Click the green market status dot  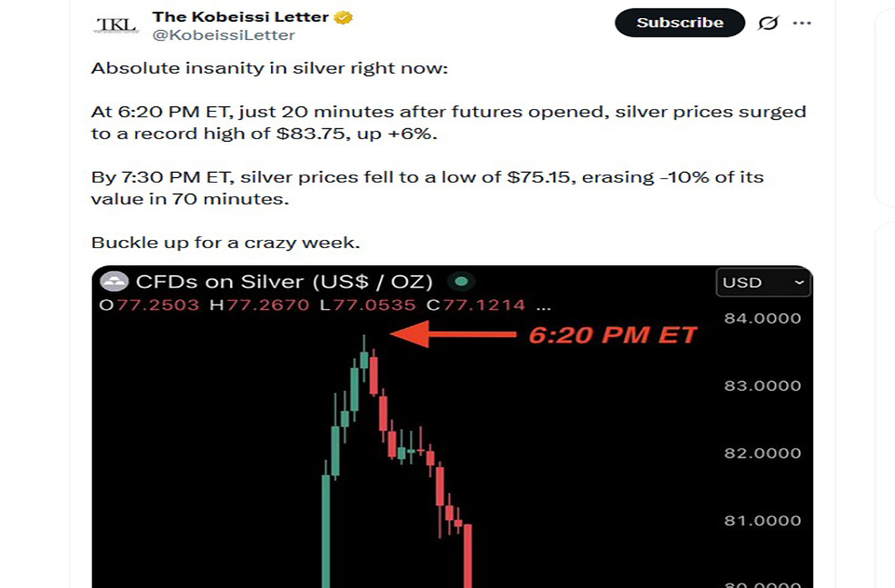coord(462,282)
